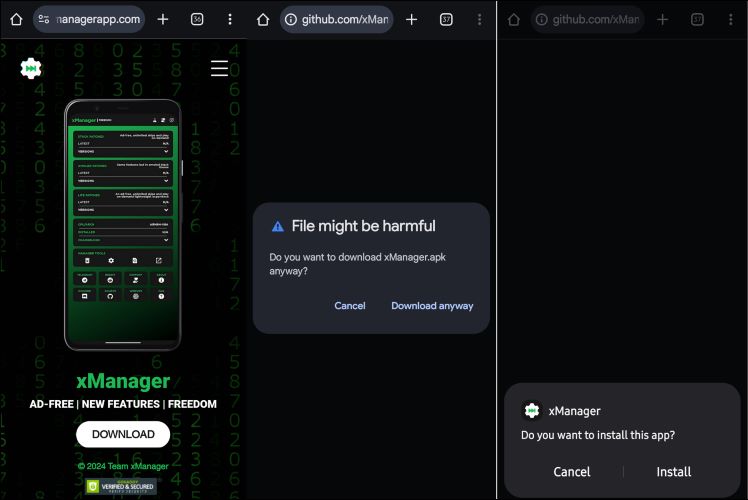
Task: Tap 'Do you want to install this app?' text
Action: coord(598,435)
